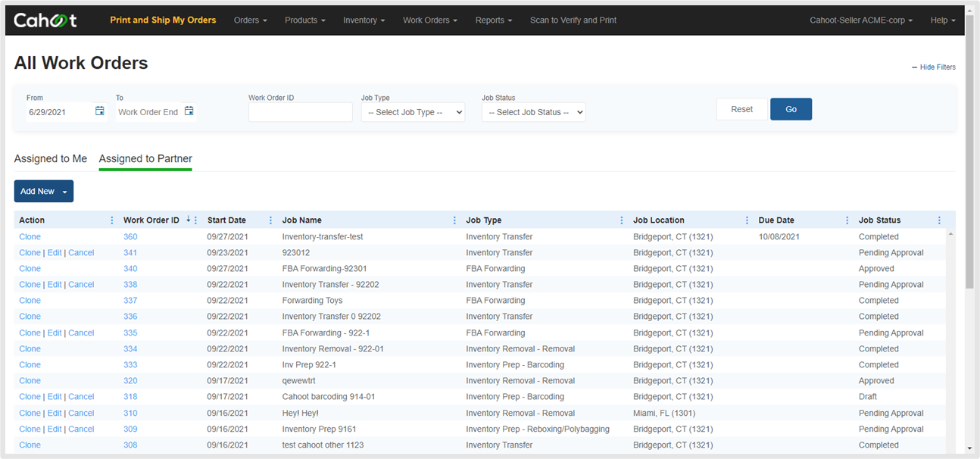Click the job name 'FBA Forwarding-92301'
Image resolution: width=980 pixels, height=459 pixels.
[x=325, y=269]
